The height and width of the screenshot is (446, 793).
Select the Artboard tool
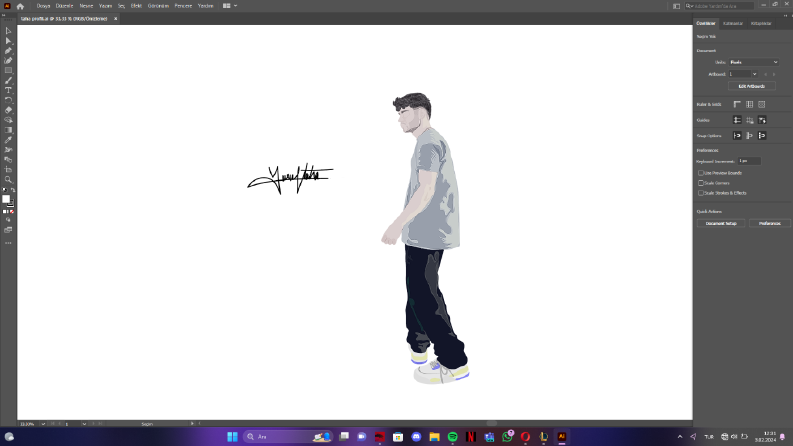8,169
